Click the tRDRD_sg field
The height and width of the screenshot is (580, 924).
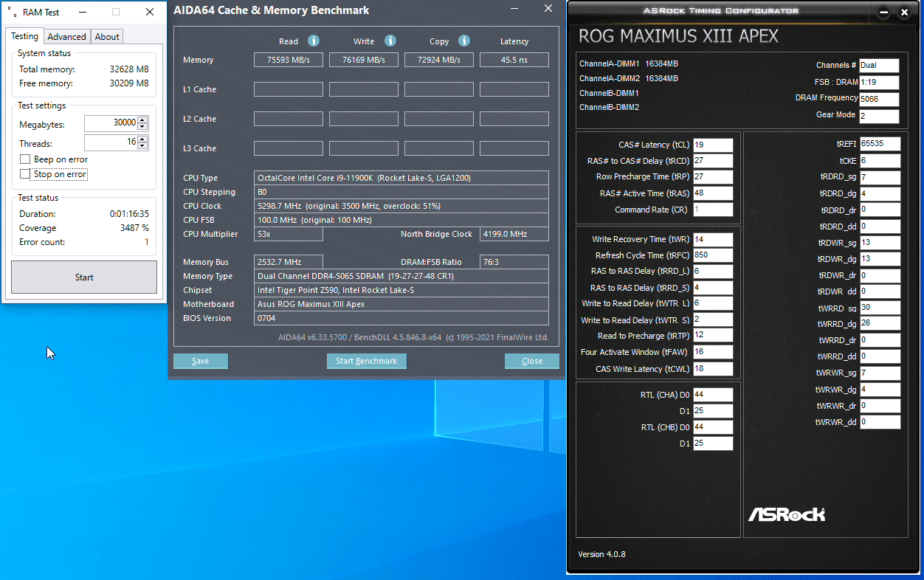pyautogui.click(x=880, y=178)
